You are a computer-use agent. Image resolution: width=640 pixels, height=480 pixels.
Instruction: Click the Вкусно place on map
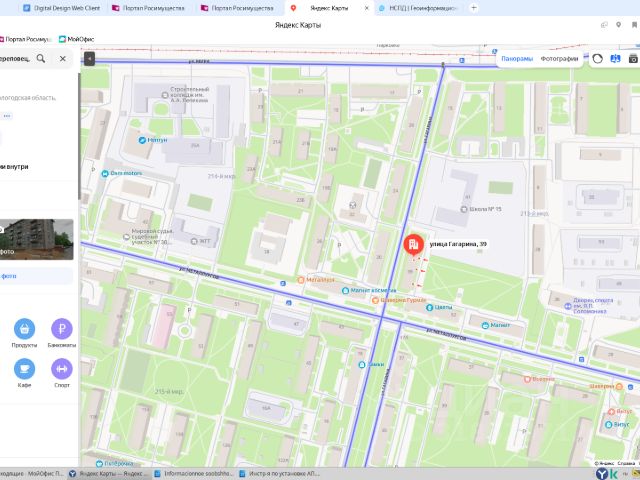540,379
